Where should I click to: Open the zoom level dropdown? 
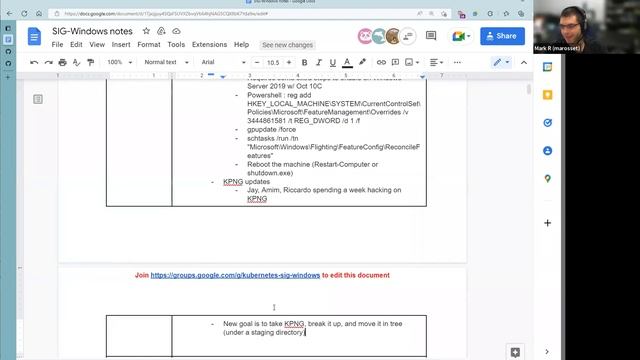point(119,62)
